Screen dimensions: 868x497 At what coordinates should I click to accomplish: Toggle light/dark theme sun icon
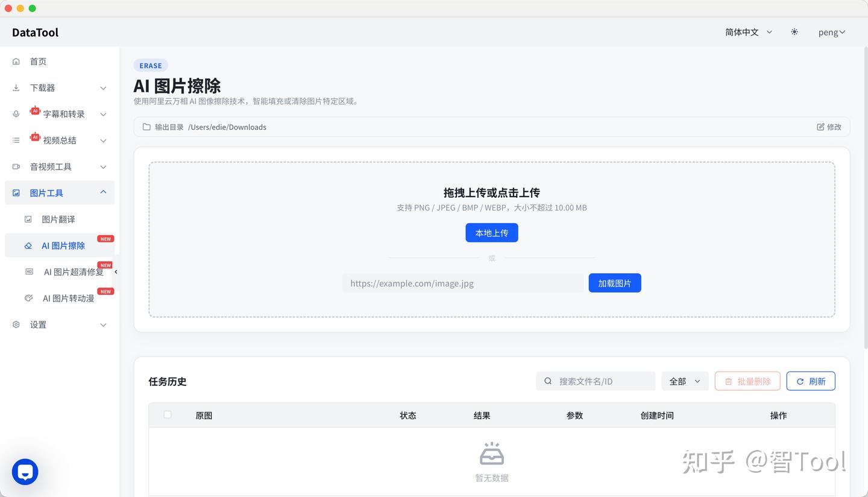pos(794,32)
